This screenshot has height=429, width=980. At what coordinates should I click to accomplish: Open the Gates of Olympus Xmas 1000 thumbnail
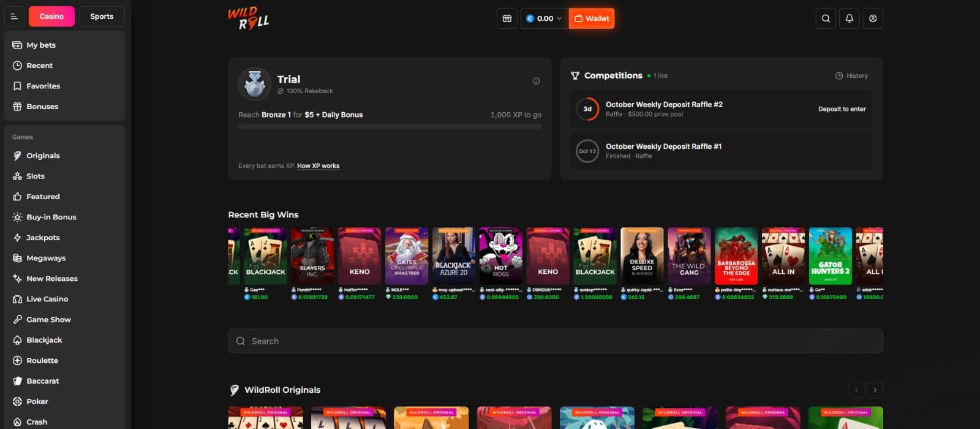pyautogui.click(x=407, y=256)
